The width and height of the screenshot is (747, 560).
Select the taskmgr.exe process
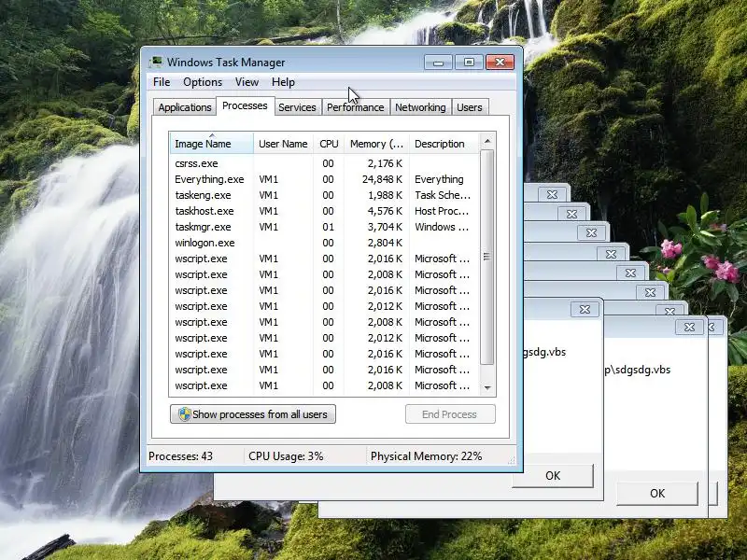[x=324, y=227]
